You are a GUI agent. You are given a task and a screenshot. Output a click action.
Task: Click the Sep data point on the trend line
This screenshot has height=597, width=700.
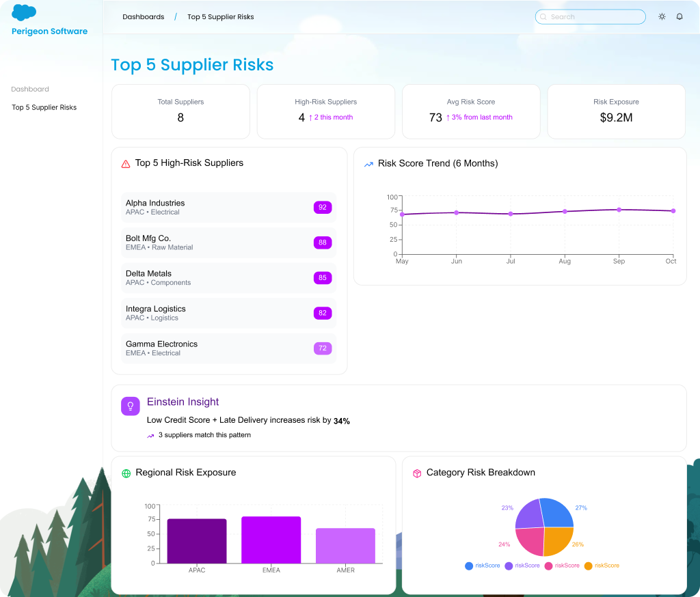coord(619,210)
